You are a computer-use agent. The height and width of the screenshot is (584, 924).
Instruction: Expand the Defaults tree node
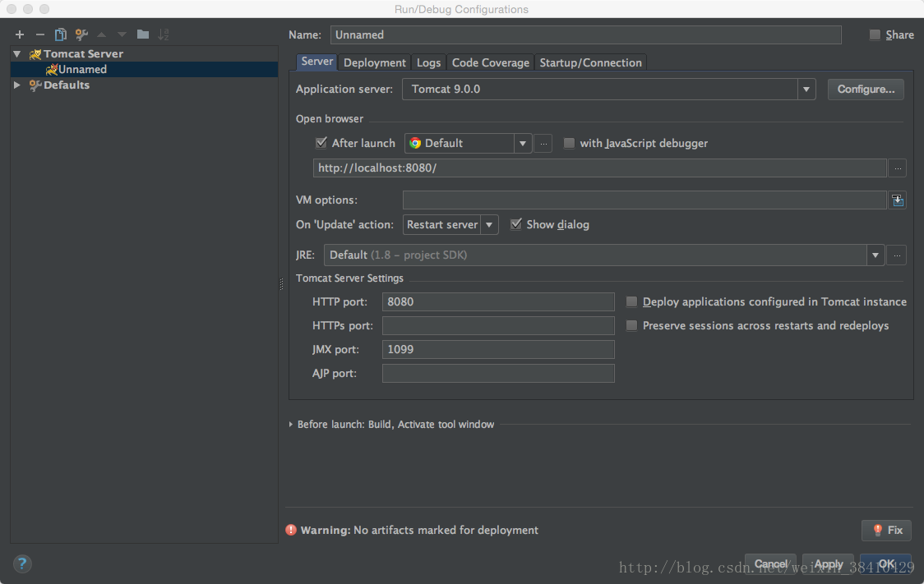coord(17,85)
